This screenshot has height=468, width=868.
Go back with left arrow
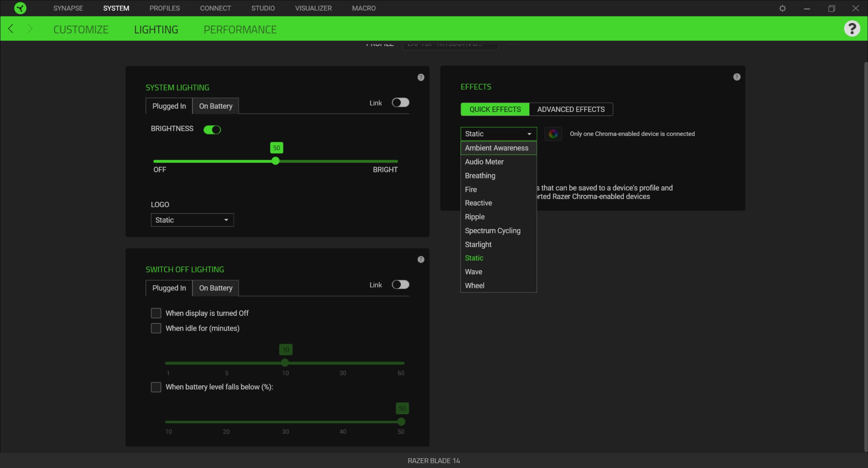[11, 29]
